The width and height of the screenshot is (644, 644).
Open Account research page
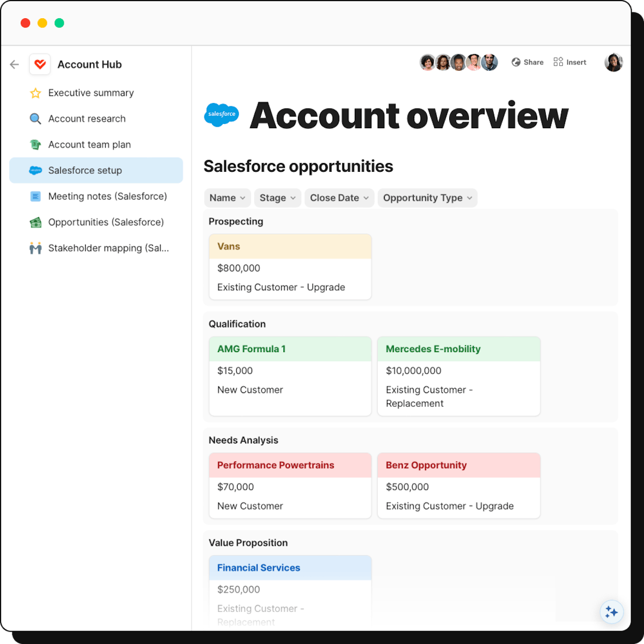pos(87,119)
